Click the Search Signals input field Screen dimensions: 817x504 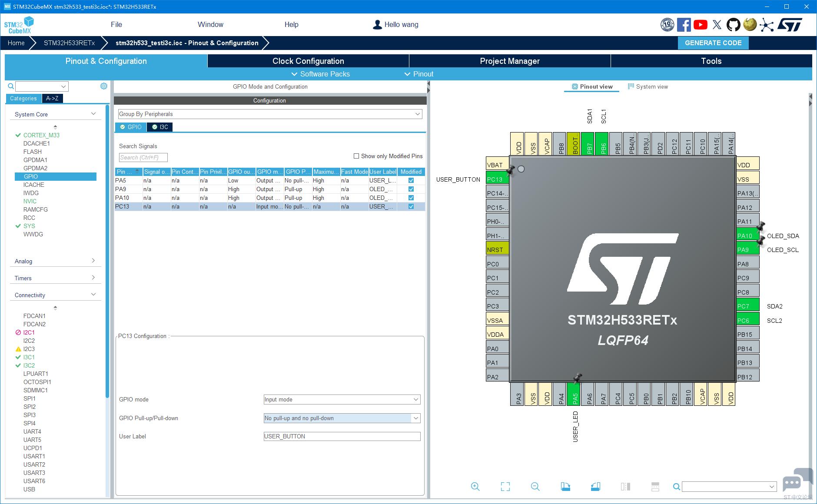tap(143, 157)
